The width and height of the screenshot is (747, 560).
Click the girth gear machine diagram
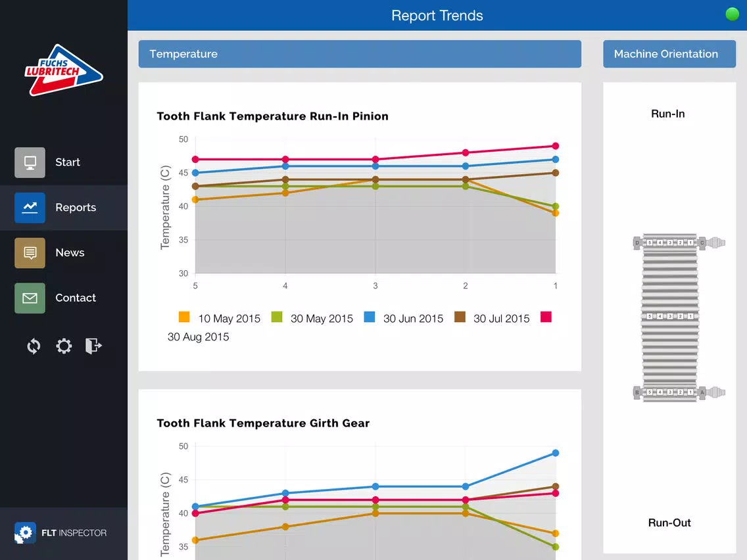[679, 317]
